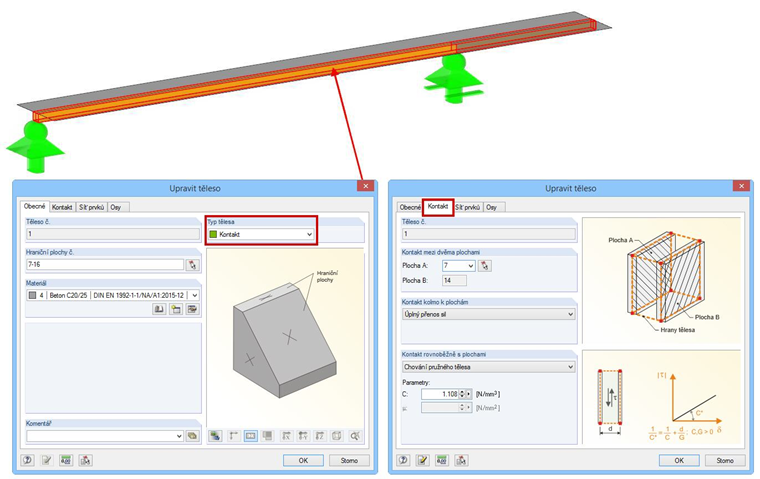Click zoom magnifier icon under solid preview
The image size is (760, 479).
coord(355,436)
